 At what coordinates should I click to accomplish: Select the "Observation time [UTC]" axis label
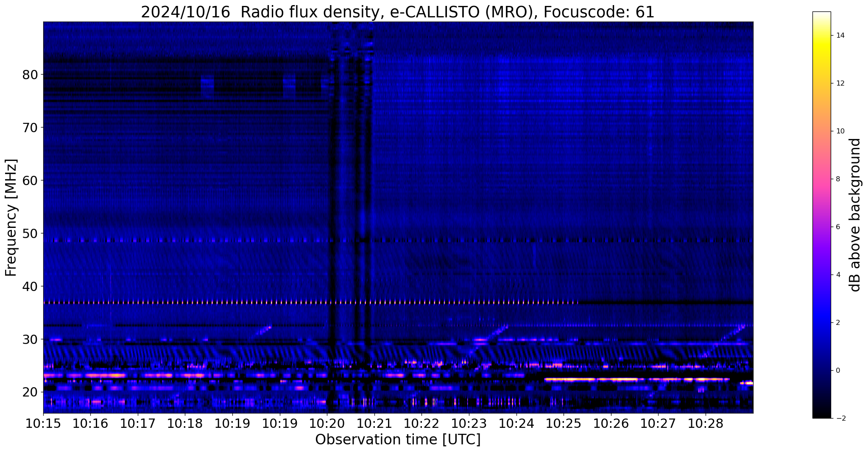398,440
